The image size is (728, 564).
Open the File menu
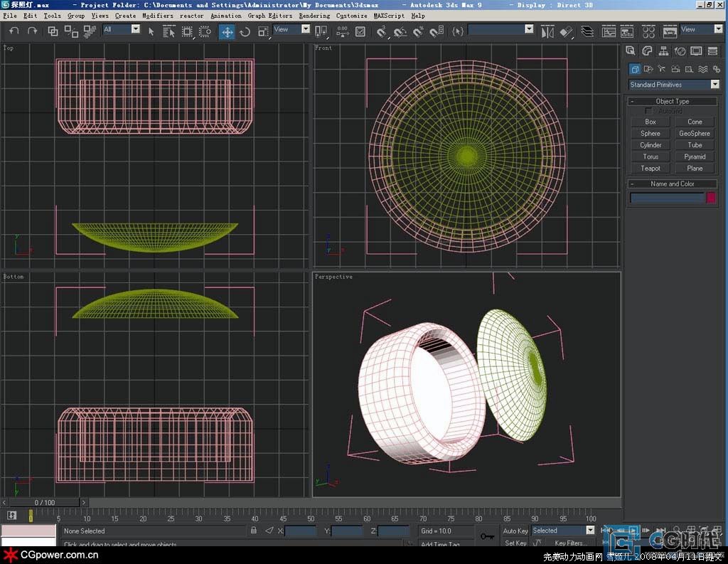10,16
